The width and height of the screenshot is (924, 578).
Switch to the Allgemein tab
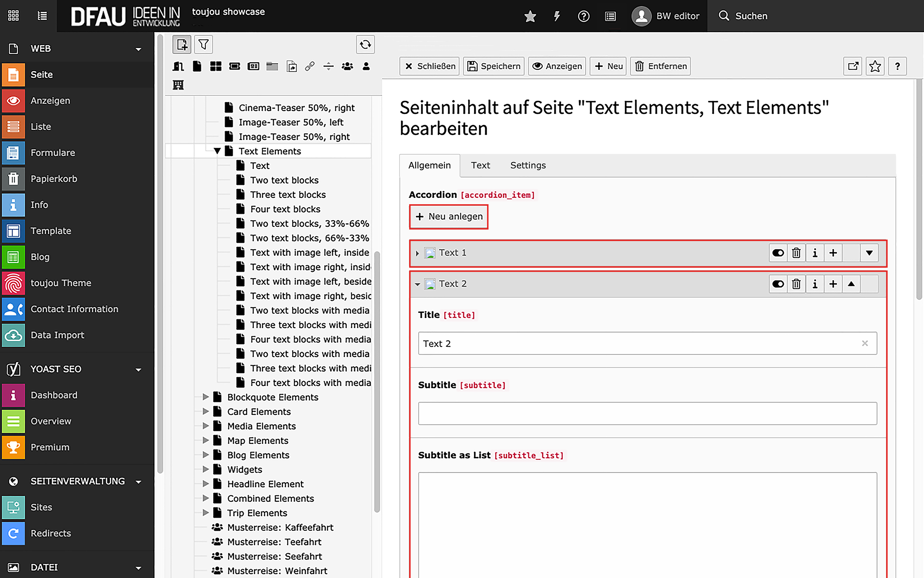[429, 165]
